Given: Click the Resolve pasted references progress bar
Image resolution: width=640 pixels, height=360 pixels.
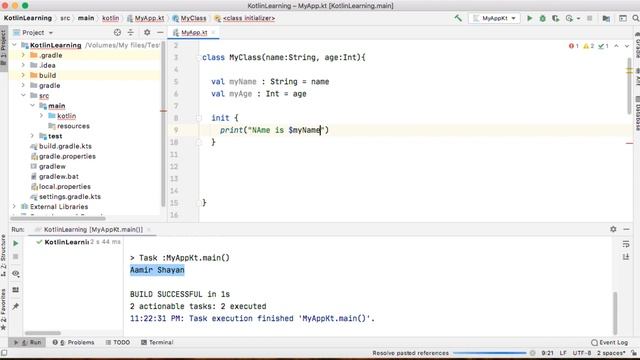Looking at the screenshot, I should [489, 353].
